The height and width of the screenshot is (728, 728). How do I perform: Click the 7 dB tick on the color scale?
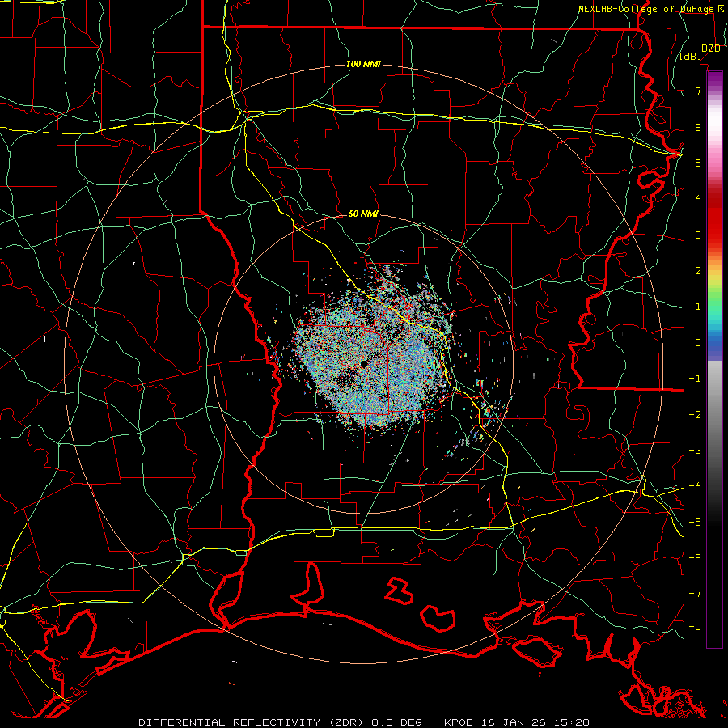coord(698,91)
